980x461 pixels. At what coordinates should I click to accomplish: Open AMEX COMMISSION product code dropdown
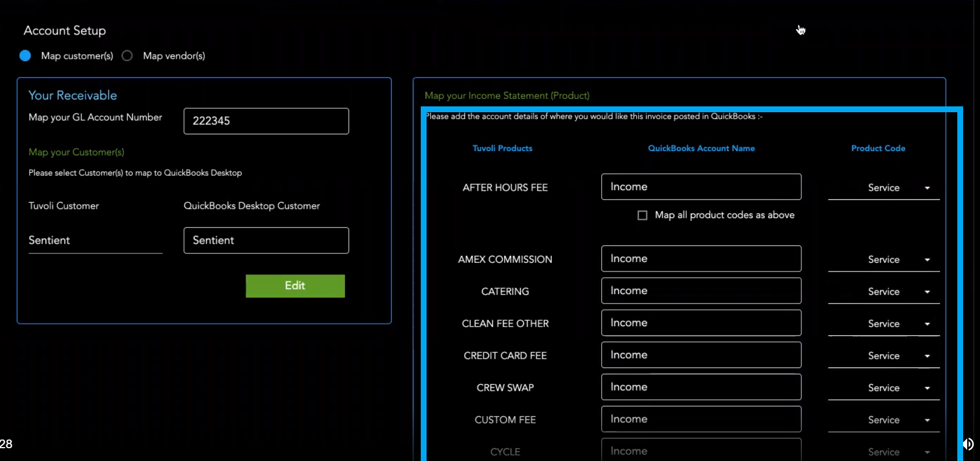(883, 260)
